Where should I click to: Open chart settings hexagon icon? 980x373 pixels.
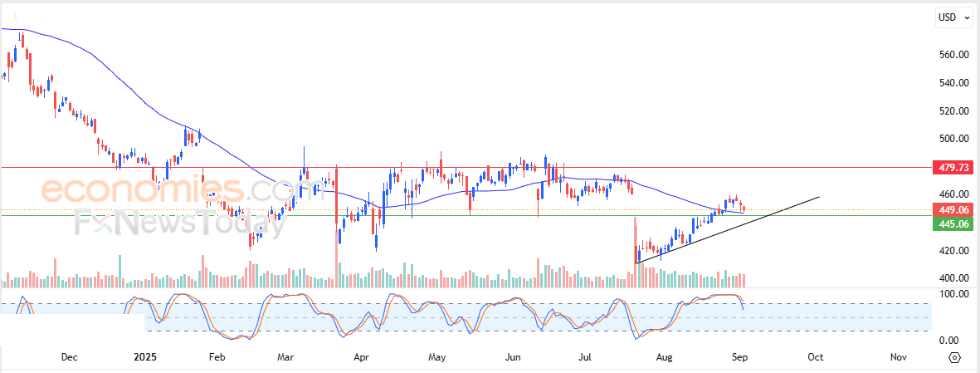point(954,357)
